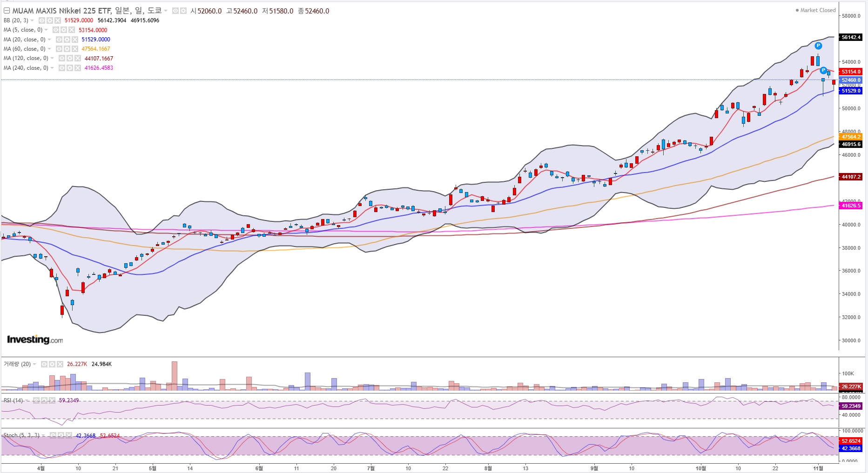The width and height of the screenshot is (868, 473).
Task: Expand the MA (240, close, 0) dropdown arrow
Action: 52,68
